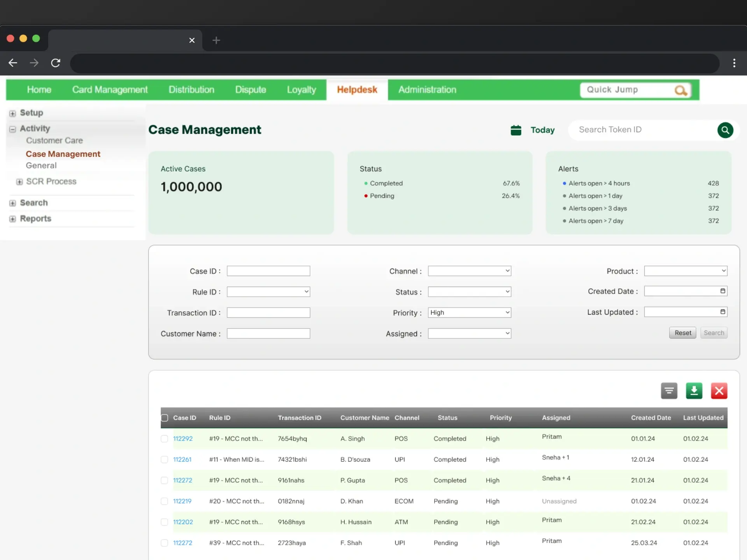Collapse the Activity tree node
747x560 pixels.
click(x=12, y=129)
